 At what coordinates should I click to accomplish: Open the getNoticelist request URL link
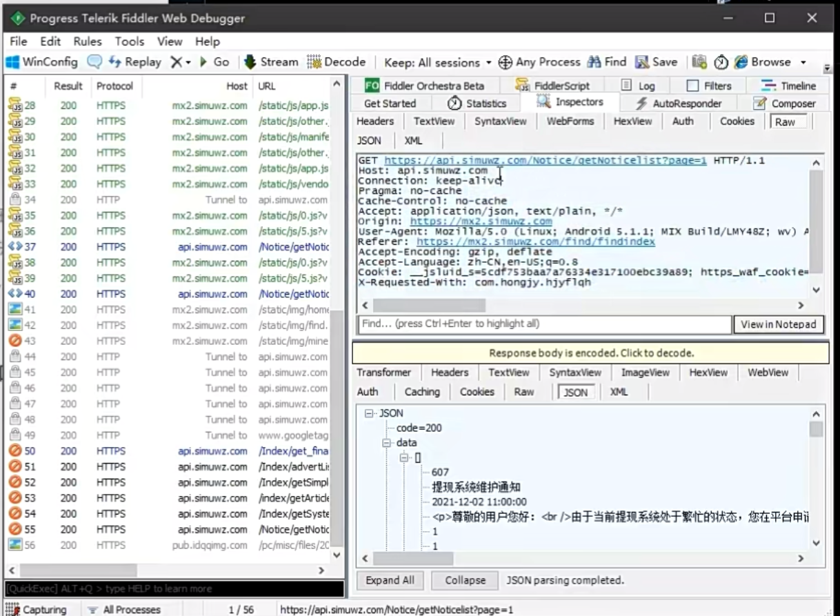[x=546, y=161]
